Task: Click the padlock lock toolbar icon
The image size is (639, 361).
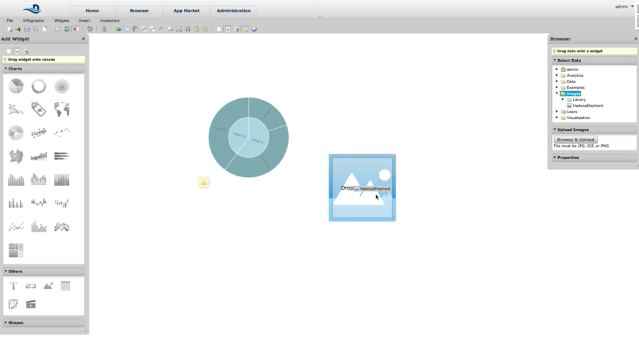Action: (196, 29)
